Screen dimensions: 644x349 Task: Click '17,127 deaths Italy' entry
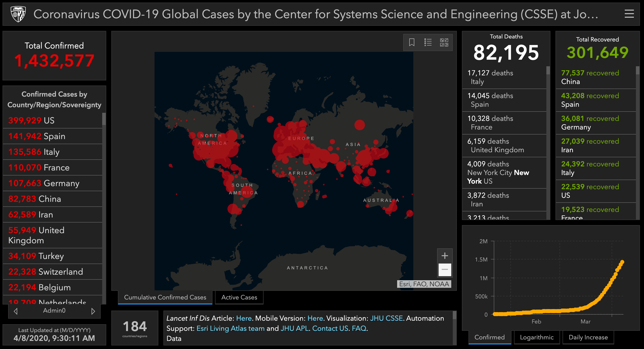[x=504, y=77]
